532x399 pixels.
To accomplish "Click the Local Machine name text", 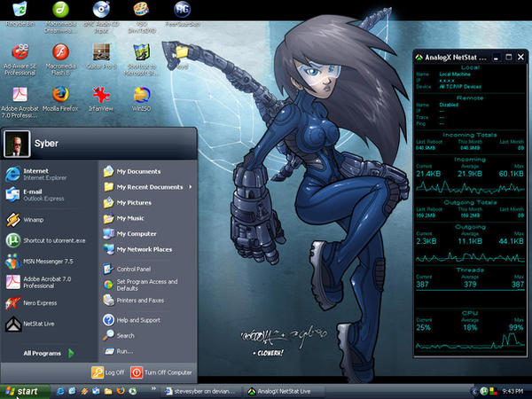I will click(x=455, y=74).
